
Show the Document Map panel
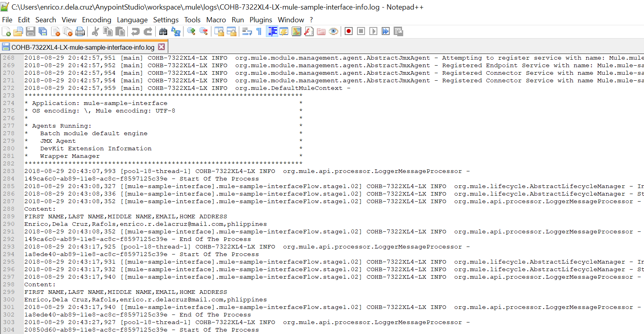pyautogui.click(x=296, y=31)
